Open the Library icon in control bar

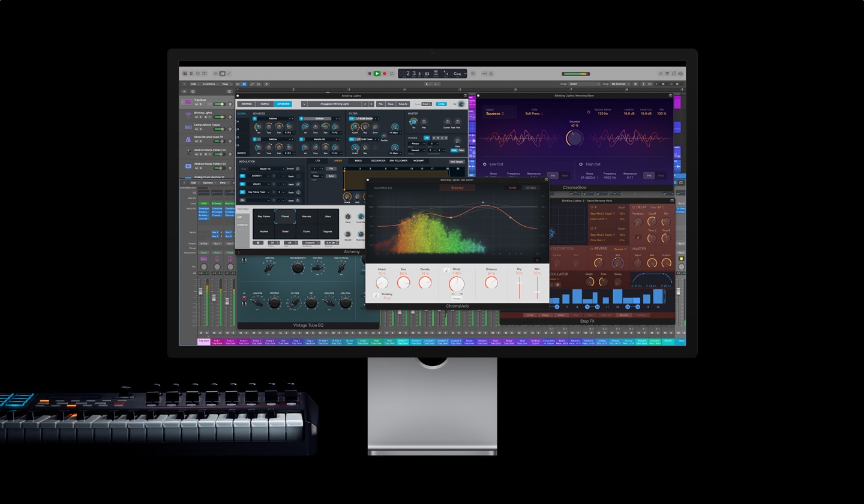click(185, 73)
